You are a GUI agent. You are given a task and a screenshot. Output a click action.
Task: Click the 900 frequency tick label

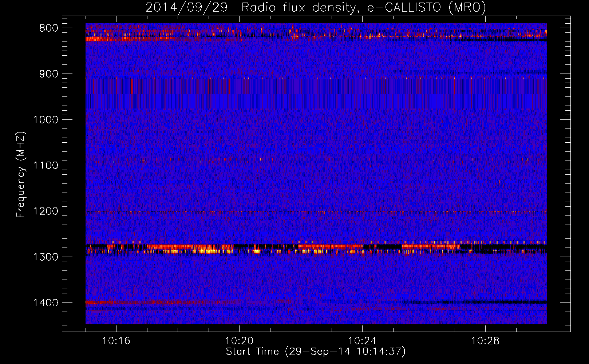click(x=49, y=74)
